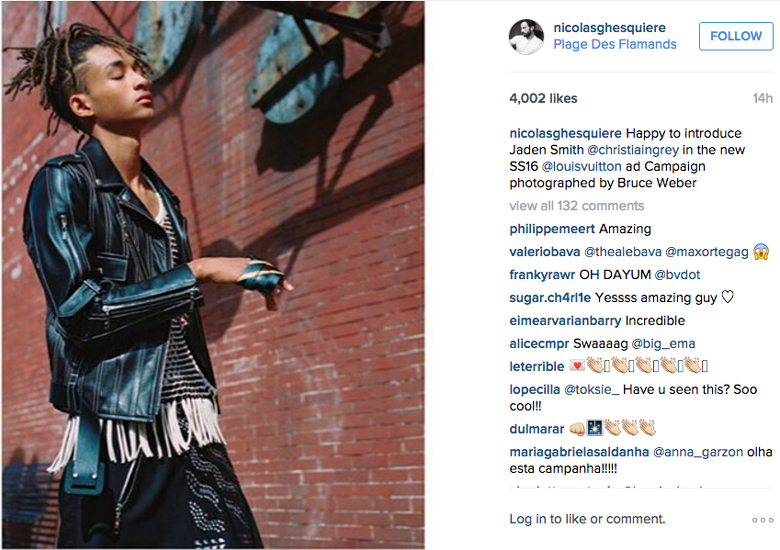Open the Plage Des Flamands location link
The width and height of the screenshot is (780, 550).
(x=615, y=44)
